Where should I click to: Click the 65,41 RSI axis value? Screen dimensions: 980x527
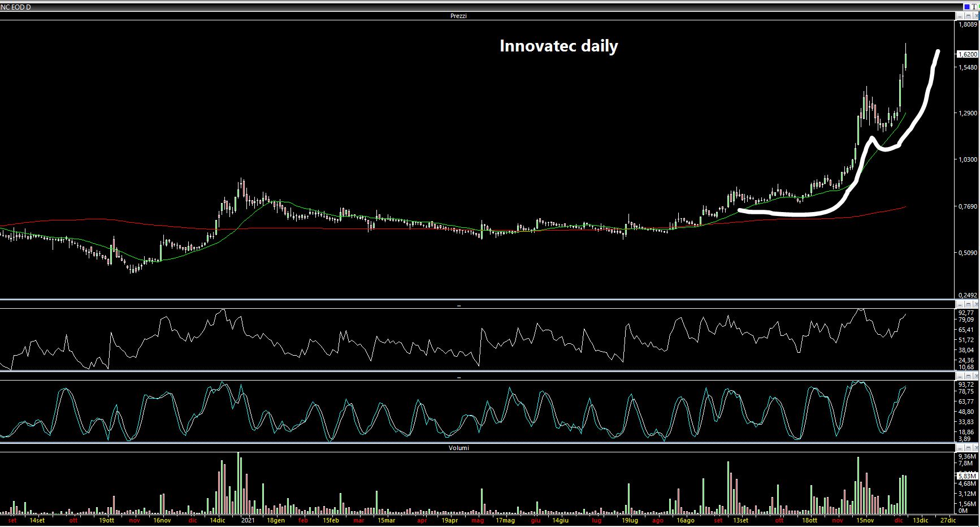[x=966, y=330]
